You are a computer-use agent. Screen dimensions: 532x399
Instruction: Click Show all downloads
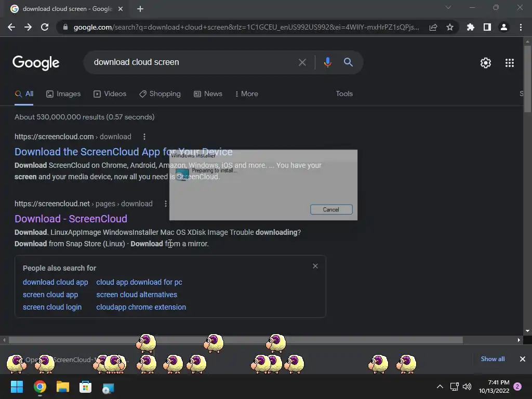[x=493, y=358]
